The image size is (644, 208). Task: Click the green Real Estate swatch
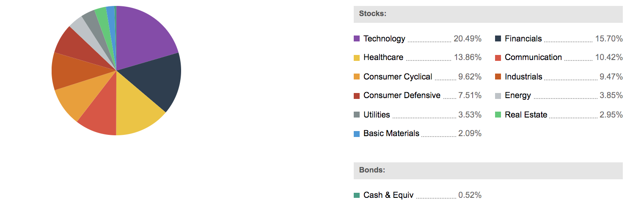pyautogui.click(x=498, y=115)
